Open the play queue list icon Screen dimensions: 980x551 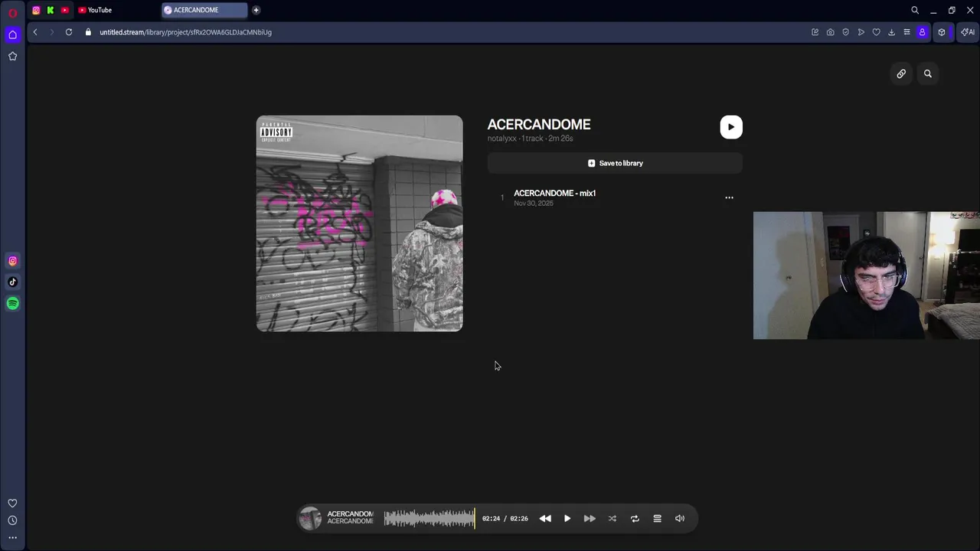point(657,519)
